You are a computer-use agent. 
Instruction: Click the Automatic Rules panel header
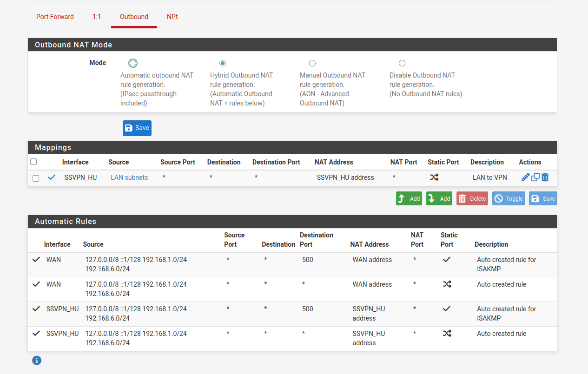click(x=292, y=222)
